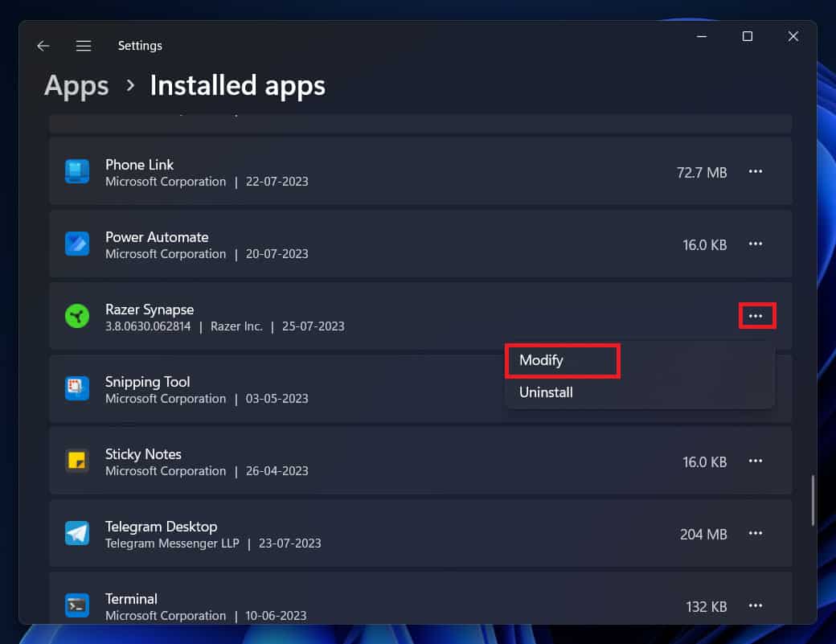This screenshot has height=644, width=836.
Task: Click the Terminal app icon
Action: point(77,605)
